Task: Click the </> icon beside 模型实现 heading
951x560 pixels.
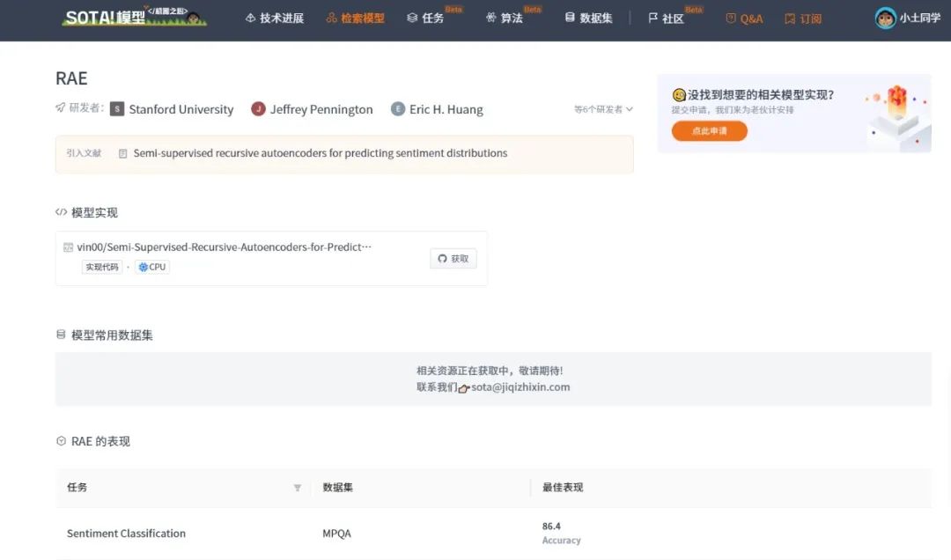Action: 63,211
